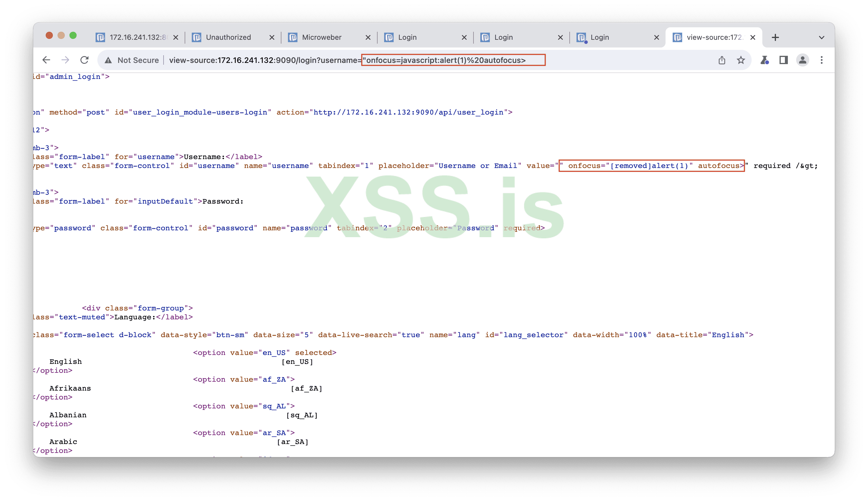Screen dimensions: 868x501
Task: Switch to the Microweber tab
Action: [321, 37]
